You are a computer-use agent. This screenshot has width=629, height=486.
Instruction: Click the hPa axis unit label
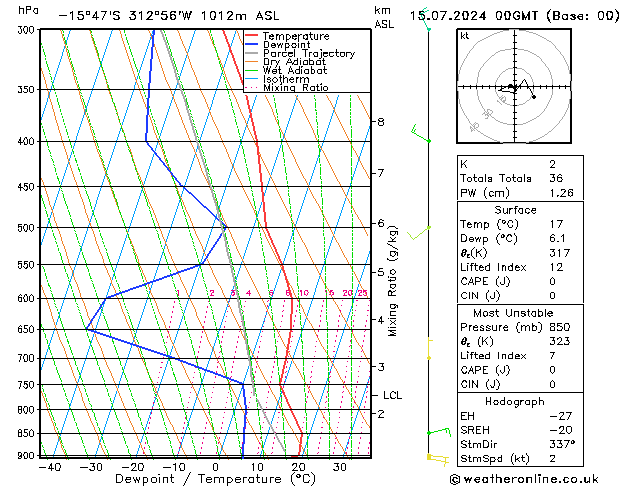[28, 10]
